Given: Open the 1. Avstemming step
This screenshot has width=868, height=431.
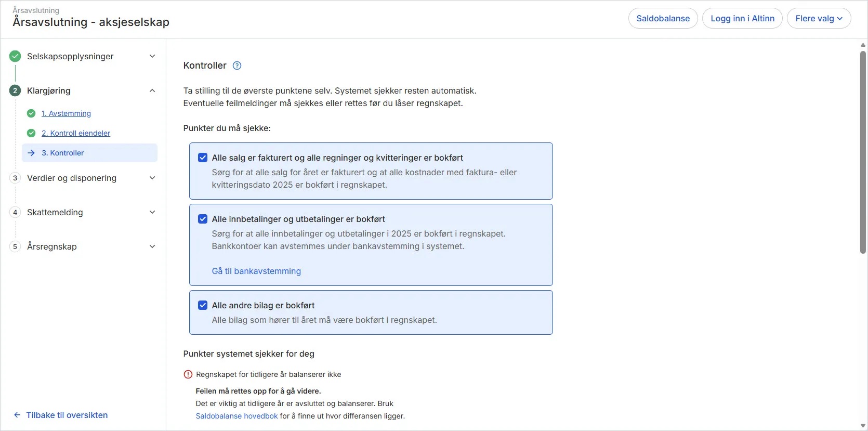Looking at the screenshot, I should pos(66,113).
